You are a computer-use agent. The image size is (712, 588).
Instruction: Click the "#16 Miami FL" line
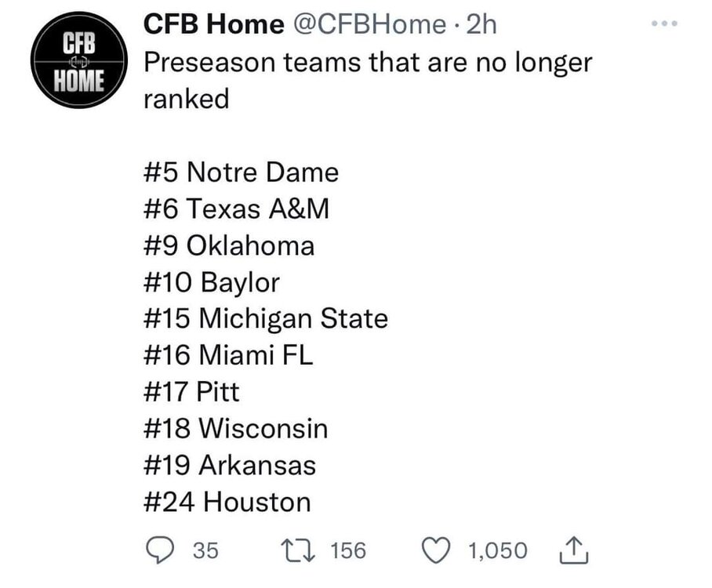pyautogui.click(x=230, y=356)
